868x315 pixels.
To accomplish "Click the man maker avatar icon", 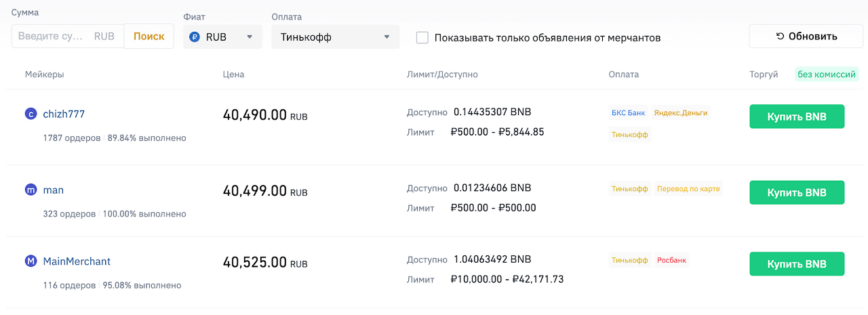I will pyautogui.click(x=31, y=190).
